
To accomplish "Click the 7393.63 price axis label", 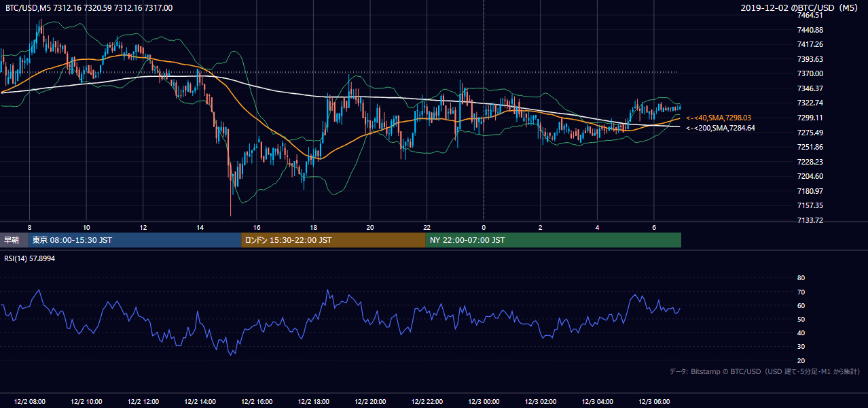I will pos(810,59).
